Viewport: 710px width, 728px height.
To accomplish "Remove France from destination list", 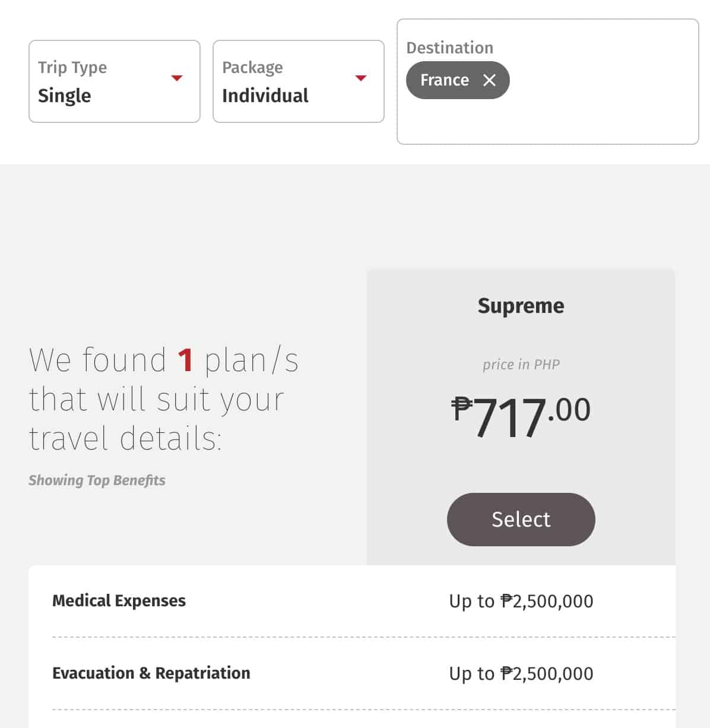I will (489, 80).
